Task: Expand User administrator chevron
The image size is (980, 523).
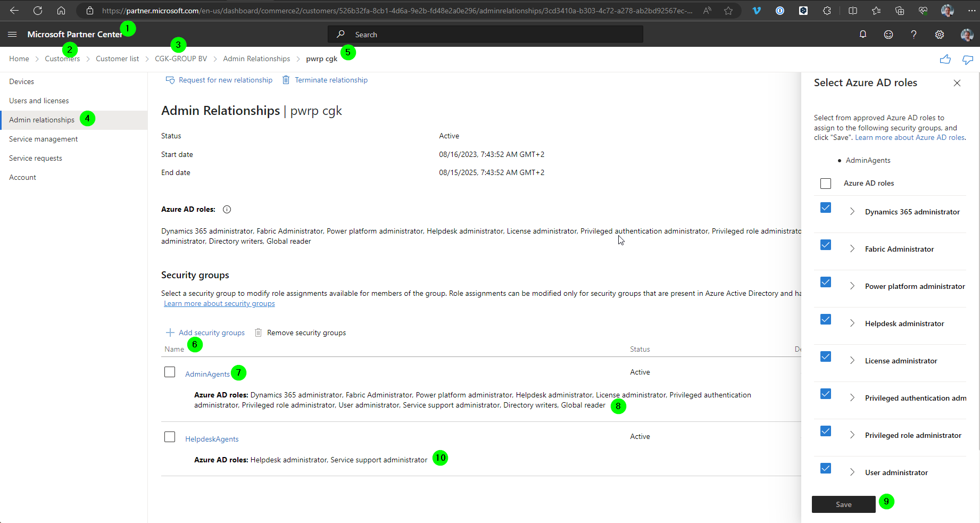Action: click(x=852, y=472)
